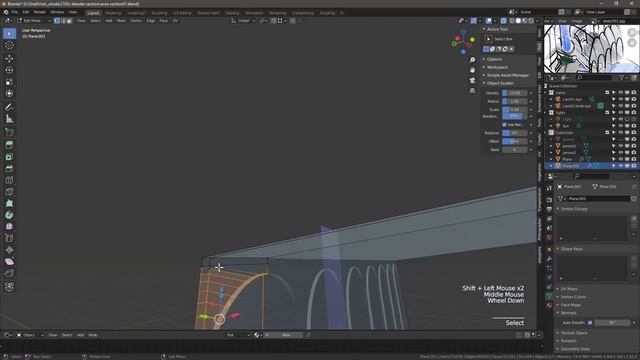Click the reference sketch image thumbnail
640x360 pixels.
coord(591,49)
